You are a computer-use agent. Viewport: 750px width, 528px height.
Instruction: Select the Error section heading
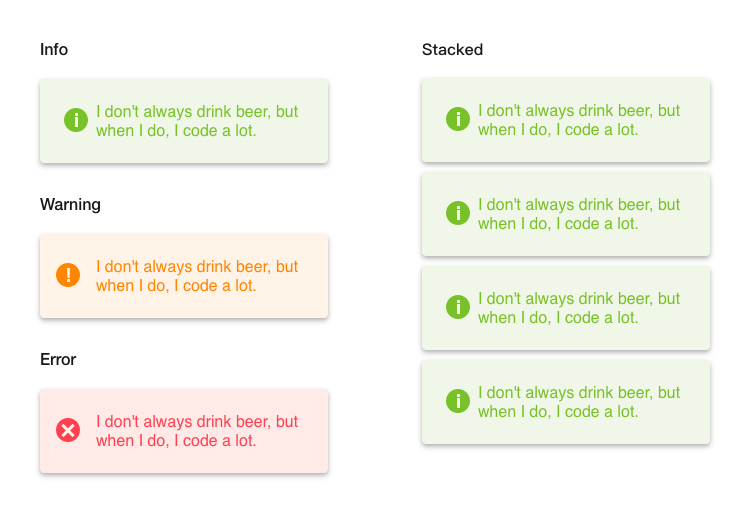tap(58, 359)
